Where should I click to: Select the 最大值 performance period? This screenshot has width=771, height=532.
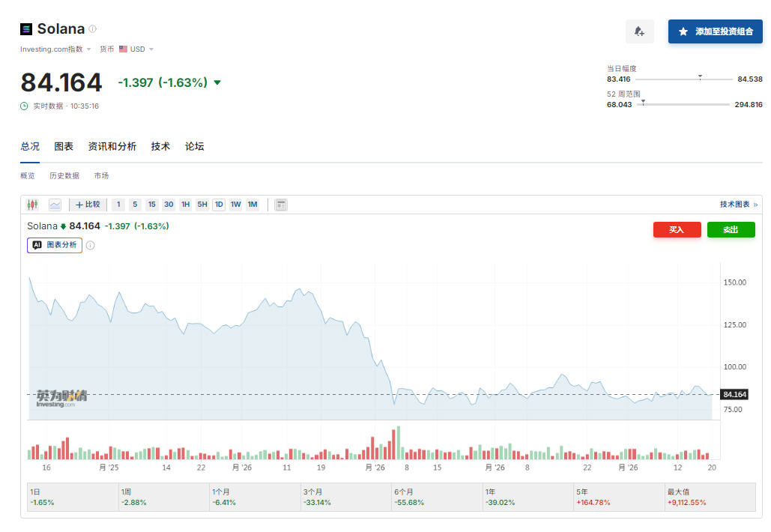tap(710, 497)
